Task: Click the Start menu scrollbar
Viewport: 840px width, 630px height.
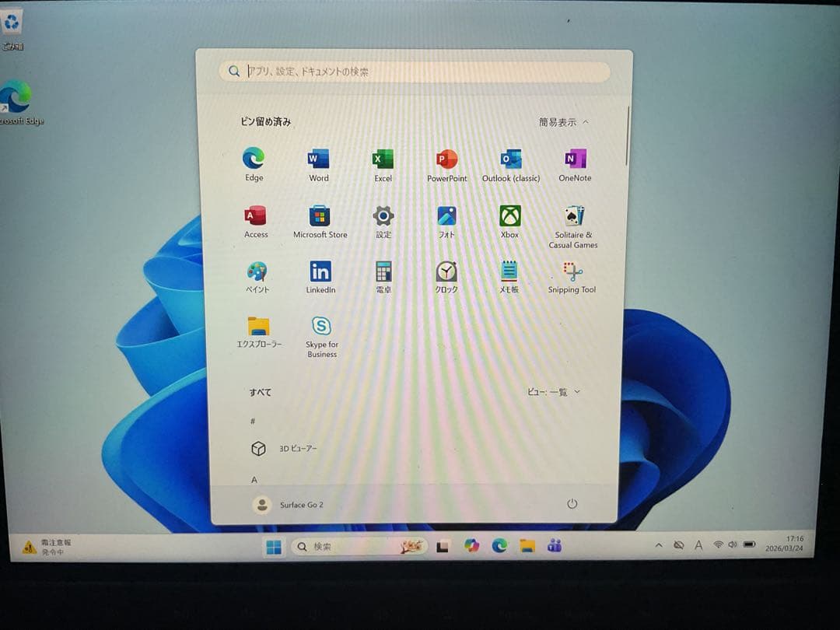Action: [x=626, y=135]
